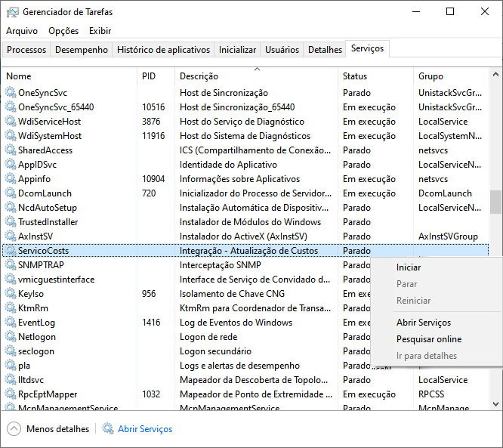Viewport: 503px width, 448px height.
Task: Click the gear icon beside RpcEptMapper
Action: pos(11,394)
